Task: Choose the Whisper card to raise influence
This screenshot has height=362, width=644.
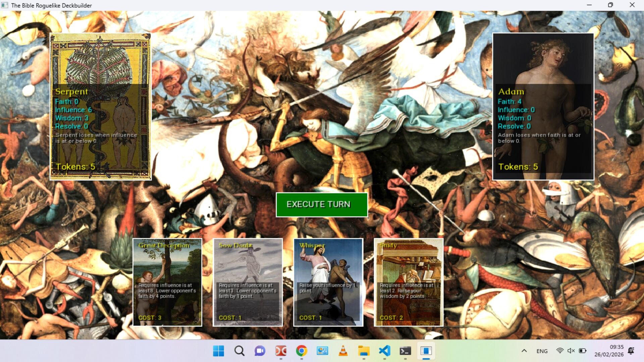Action: coord(328,283)
